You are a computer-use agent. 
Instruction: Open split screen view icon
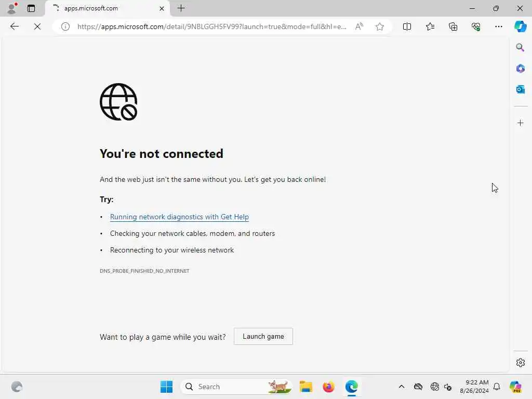pyautogui.click(x=407, y=26)
